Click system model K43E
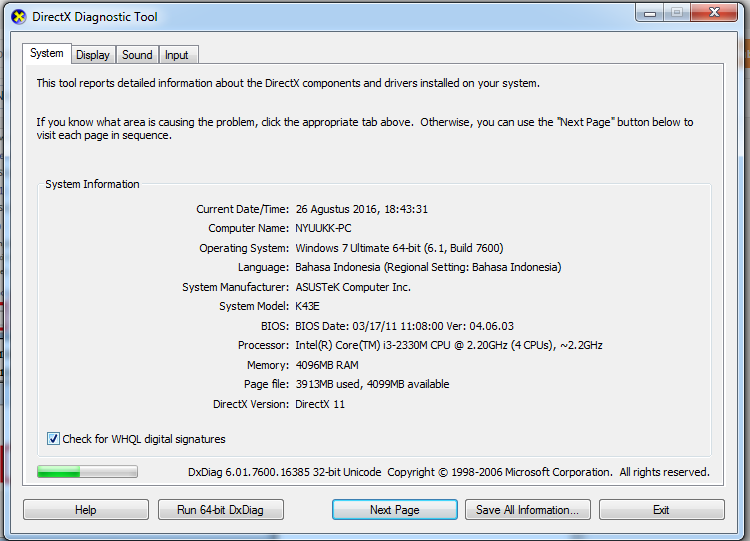 pos(308,306)
